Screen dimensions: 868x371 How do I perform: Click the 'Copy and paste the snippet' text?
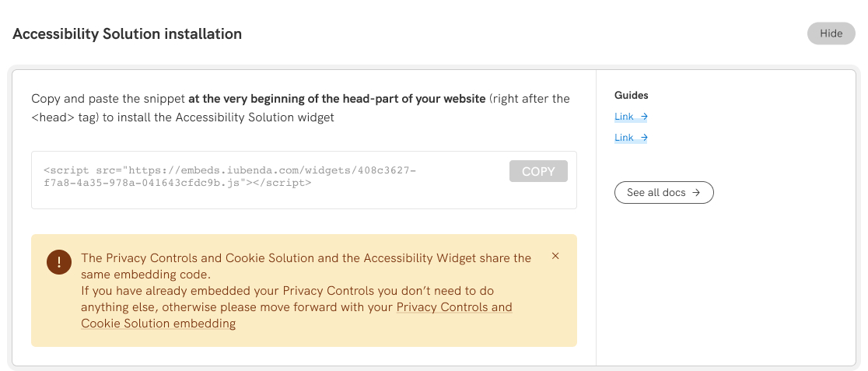[x=108, y=99]
